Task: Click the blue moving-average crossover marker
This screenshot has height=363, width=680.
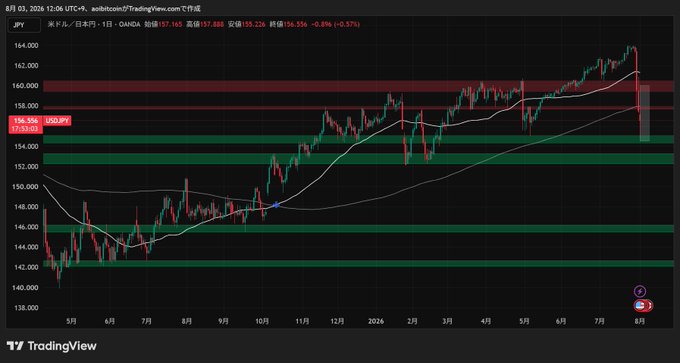Action: 276,204
